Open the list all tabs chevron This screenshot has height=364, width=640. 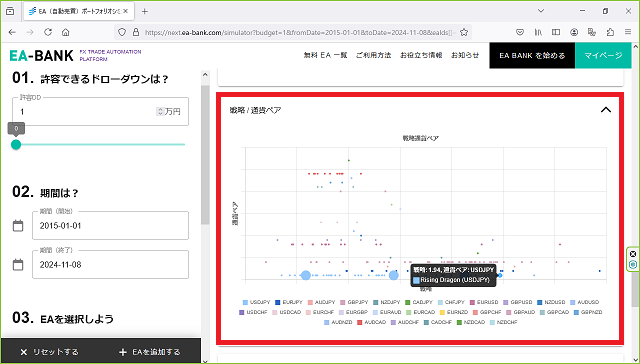tap(541, 11)
